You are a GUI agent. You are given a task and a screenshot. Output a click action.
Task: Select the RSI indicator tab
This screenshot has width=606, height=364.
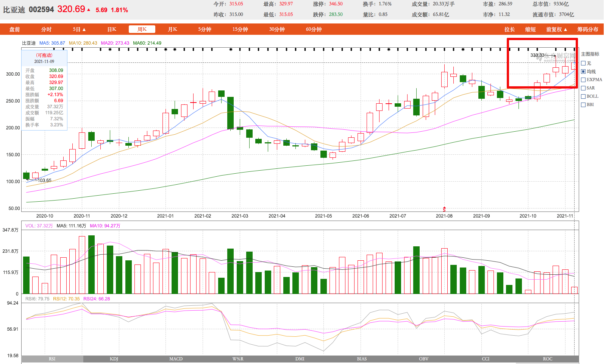(x=52, y=359)
